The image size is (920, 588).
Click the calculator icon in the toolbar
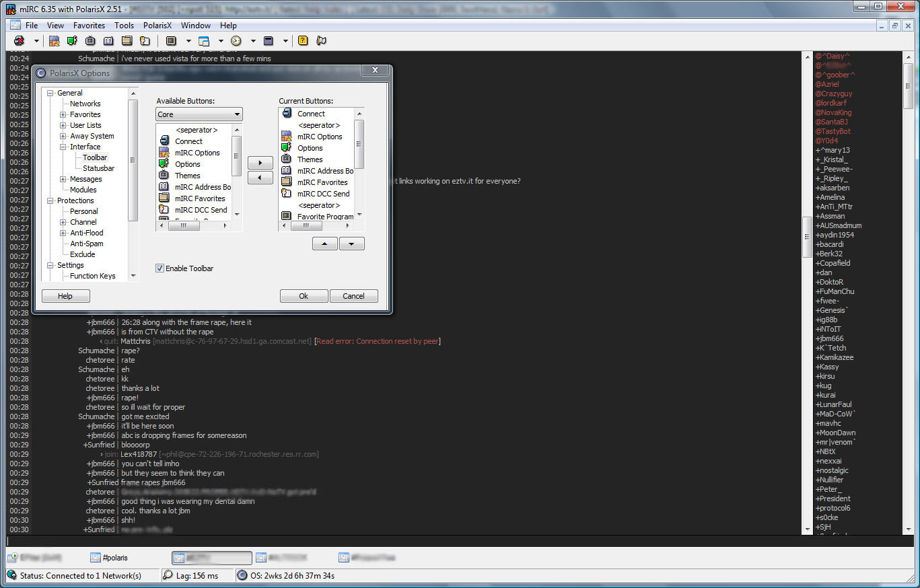tap(269, 41)
